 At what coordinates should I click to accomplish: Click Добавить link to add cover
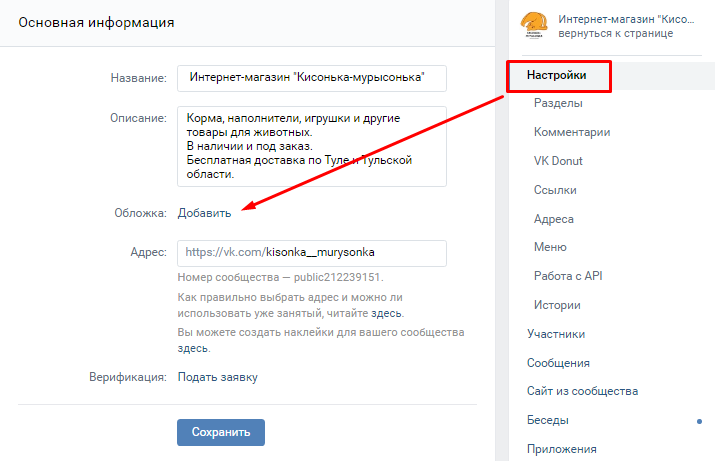205,212
